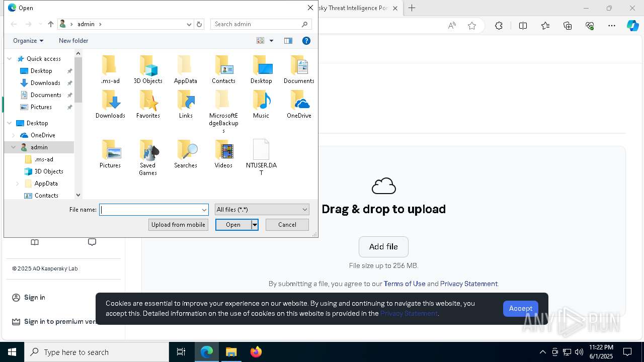
Task: Expand address bar previous locations dropdown
Action: pos(189,24)
